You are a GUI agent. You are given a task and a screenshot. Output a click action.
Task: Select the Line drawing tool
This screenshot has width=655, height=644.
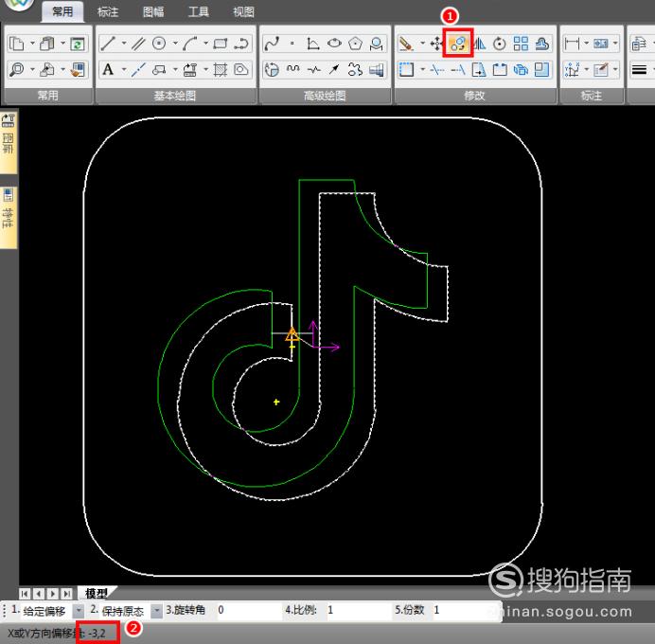tap(108, 43)
